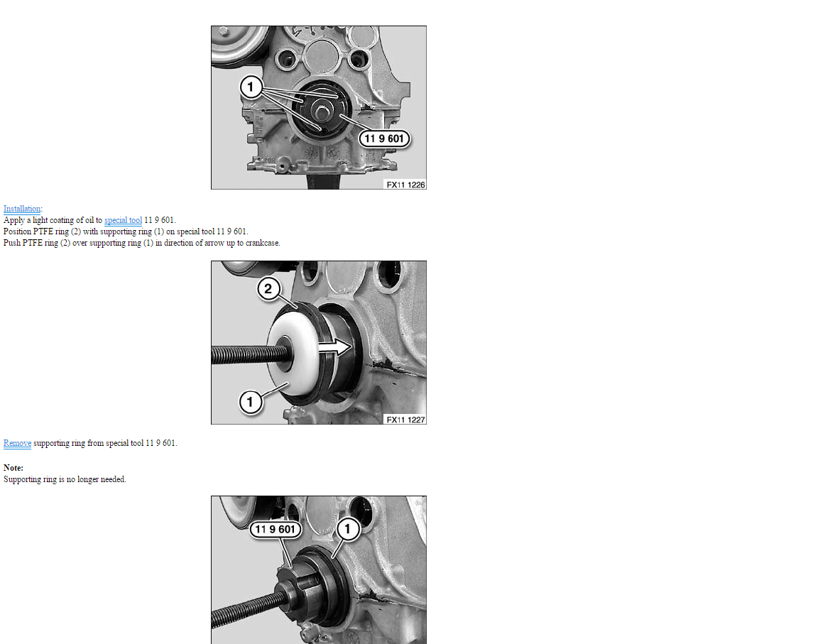Open the Remove hyperlink
The height and width of the screenshot is (644, 818).
(17, 443)
